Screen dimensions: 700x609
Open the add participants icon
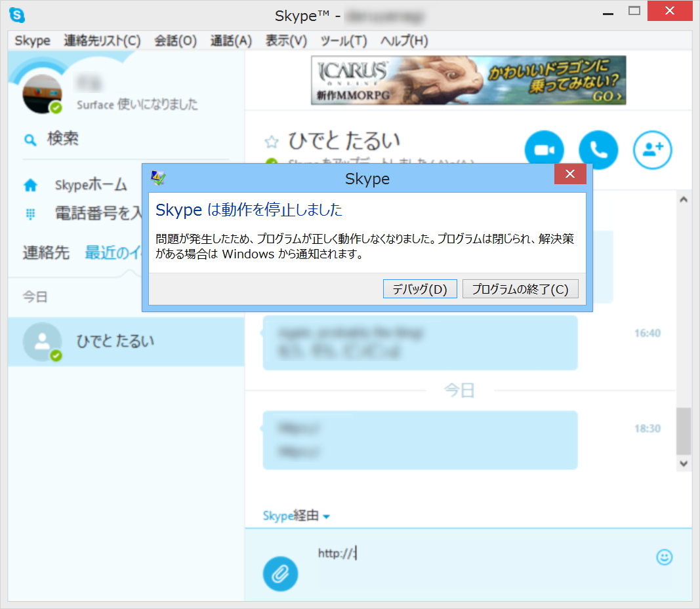pos(652,149)
